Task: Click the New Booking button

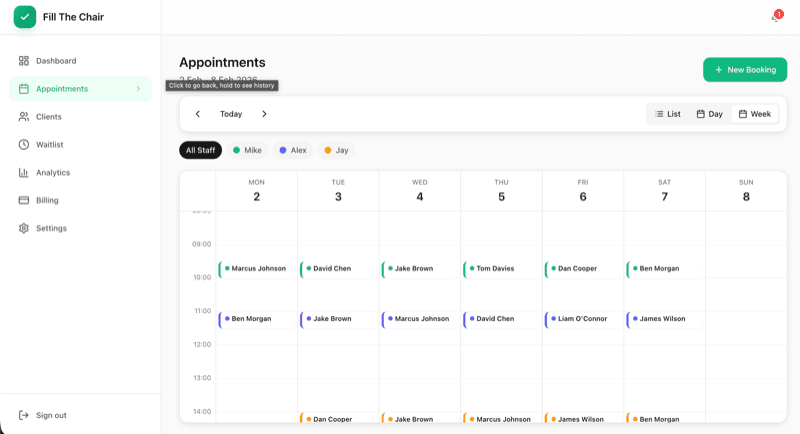Action: point(744,70)
